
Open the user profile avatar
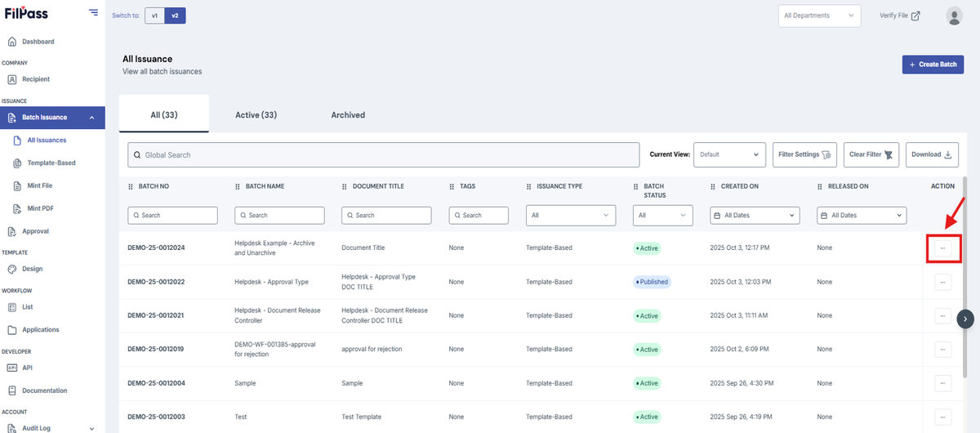pyautogui.click(x=954, y=16)
